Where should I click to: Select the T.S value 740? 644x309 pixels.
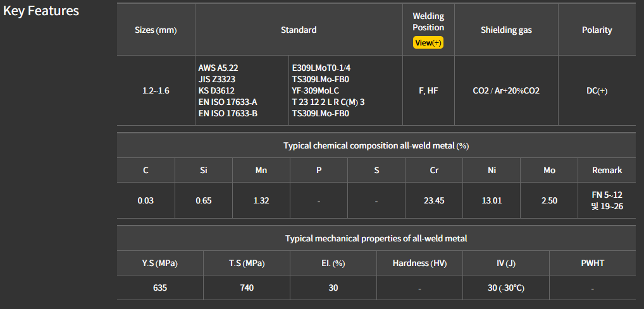pyautogui.click(x=246, y=288)
